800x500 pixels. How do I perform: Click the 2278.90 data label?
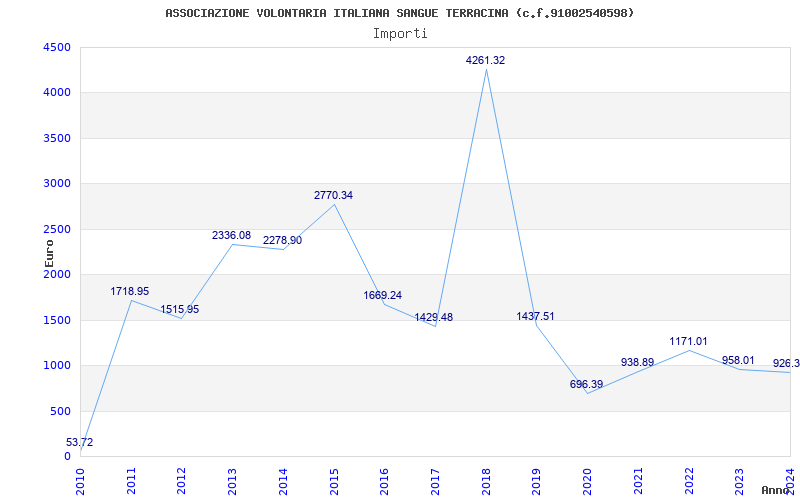(x=283, y=240)
